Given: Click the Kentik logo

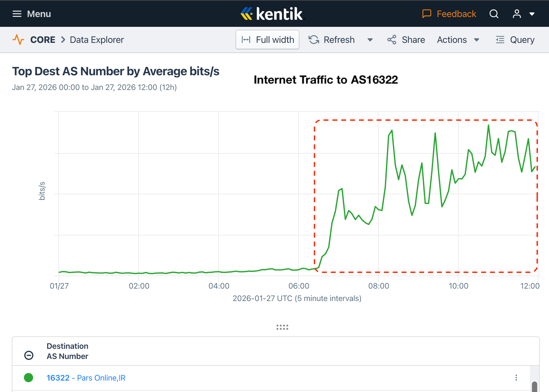Looking at the screenshot, I should [272, 14].
